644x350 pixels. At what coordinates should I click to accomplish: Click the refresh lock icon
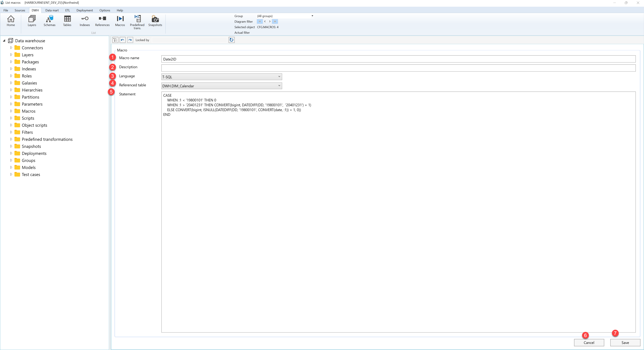[x=231, y=40]
